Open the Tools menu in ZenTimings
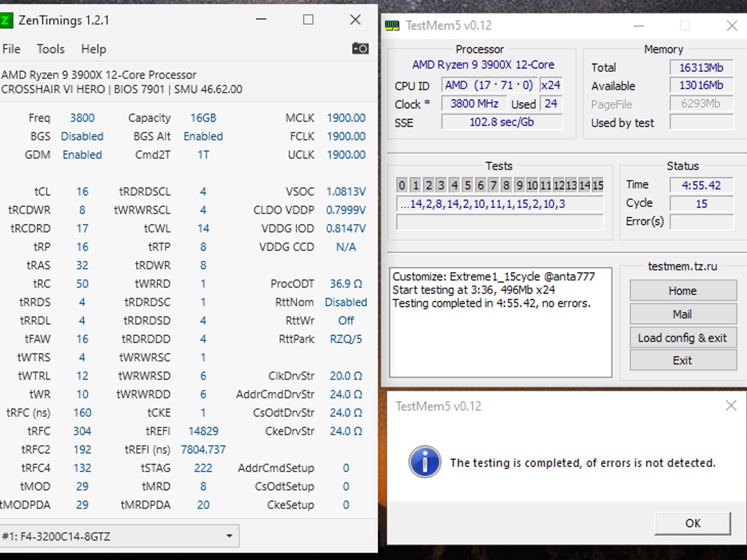Screen dimensions: 747x560 coord(51,49)
